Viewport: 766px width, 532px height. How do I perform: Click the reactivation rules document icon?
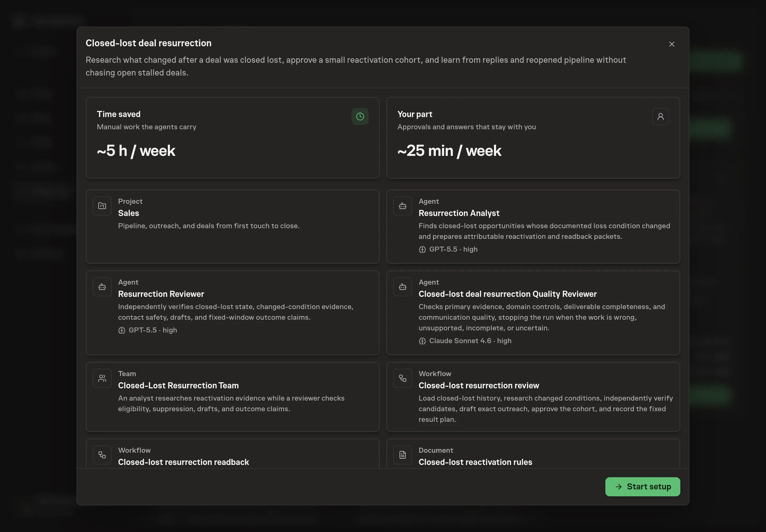click(x=402, y=455)
